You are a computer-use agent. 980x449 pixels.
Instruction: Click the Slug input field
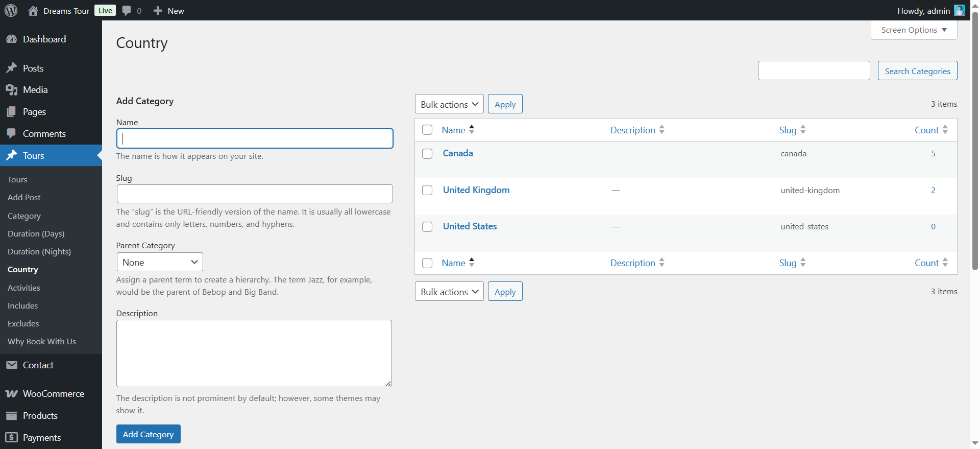(x=255, y=194)
